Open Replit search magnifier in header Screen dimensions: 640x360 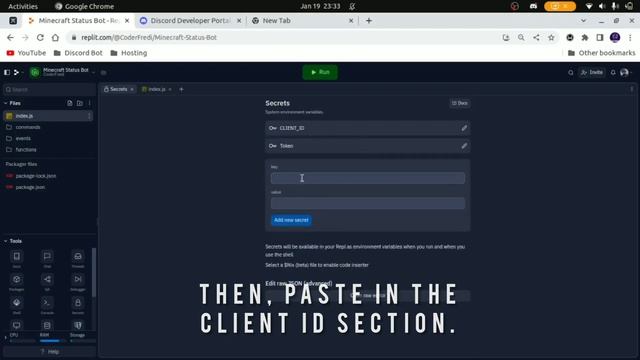571,73
